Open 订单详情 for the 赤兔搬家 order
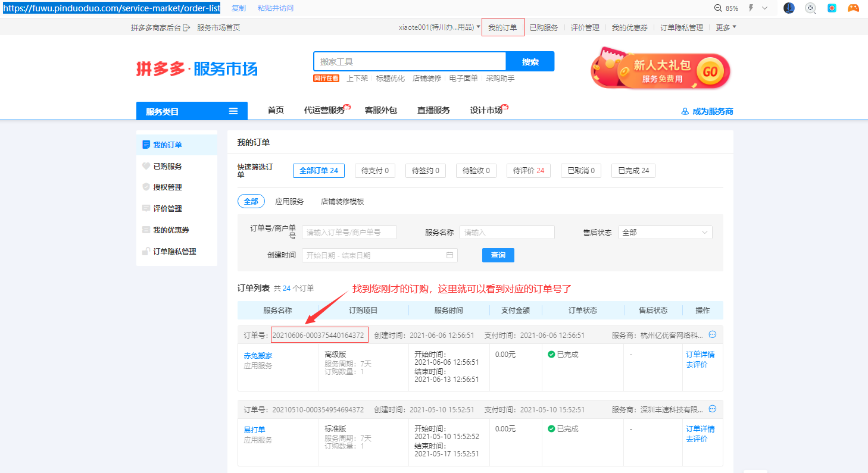Image resolution: width=868 pixels, height=473 pixels. point(700,354)
